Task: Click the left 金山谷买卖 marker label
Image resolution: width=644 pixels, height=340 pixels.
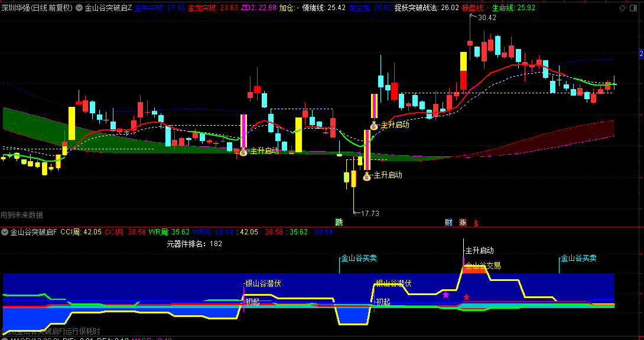Action: 359,259
